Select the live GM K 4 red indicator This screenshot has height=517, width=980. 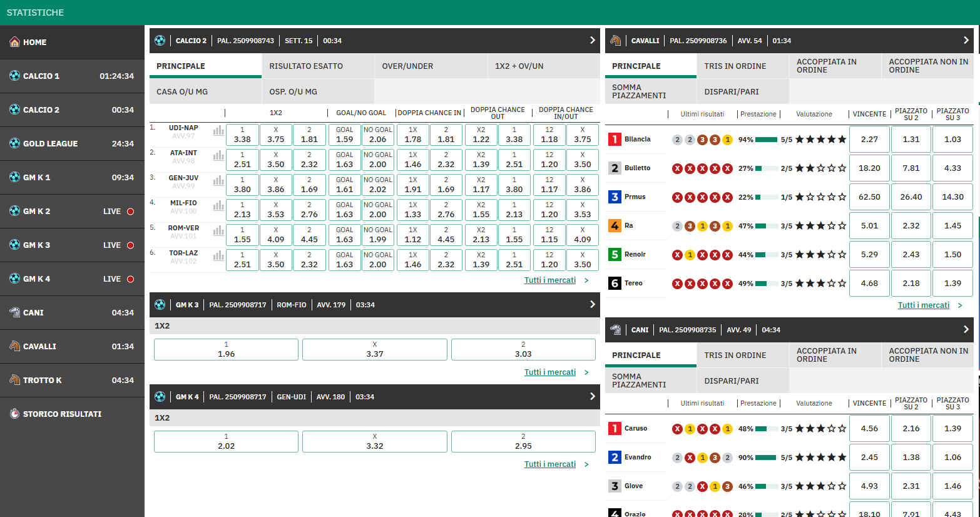[x=131, y=279]
